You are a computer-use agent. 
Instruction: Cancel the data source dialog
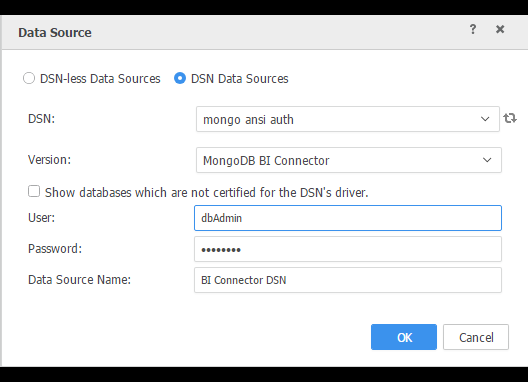pyautogui.click(x=476, y=337)
